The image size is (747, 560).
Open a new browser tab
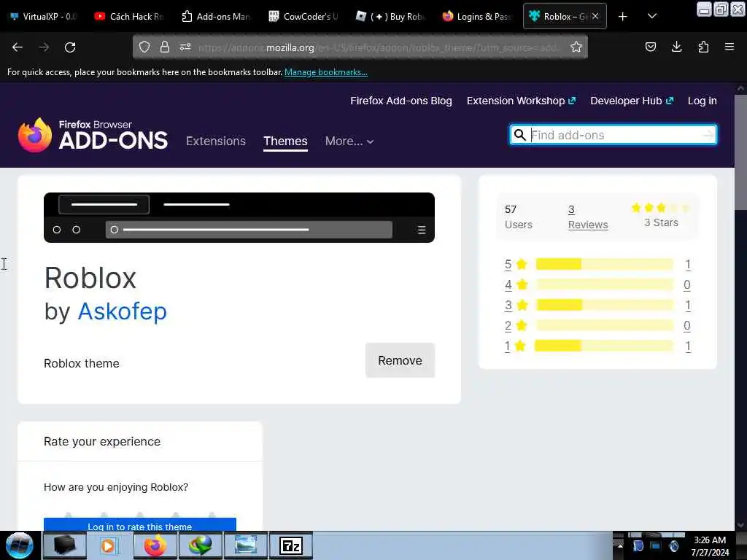pyautogui.click(x=623, y=17)
